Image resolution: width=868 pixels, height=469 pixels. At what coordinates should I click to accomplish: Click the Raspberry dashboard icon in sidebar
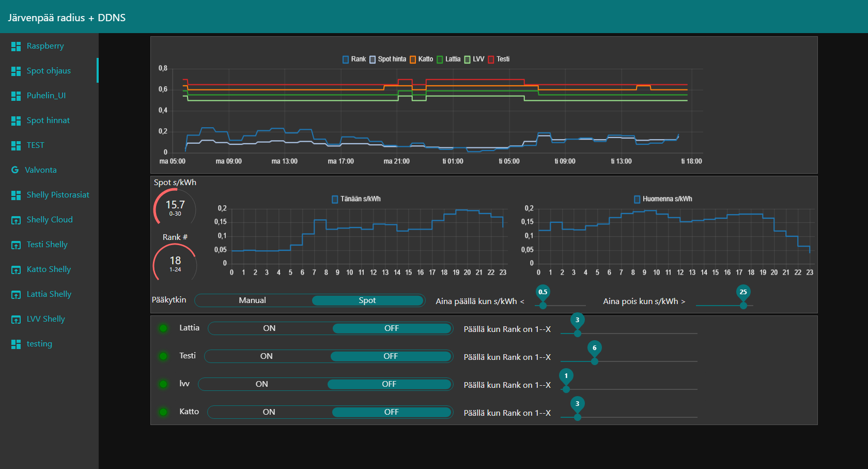pos(16,47)
